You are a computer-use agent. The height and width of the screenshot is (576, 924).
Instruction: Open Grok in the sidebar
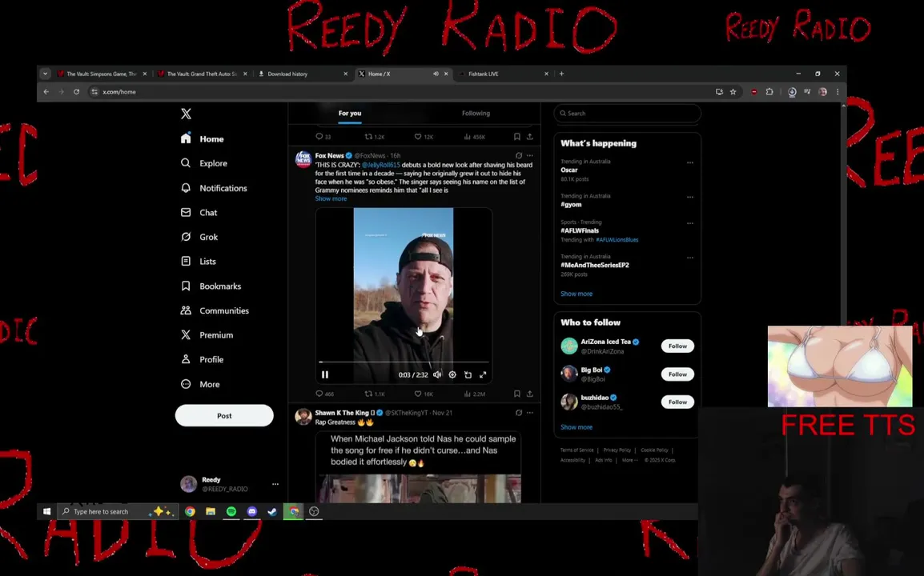pyautogui.click(x=199, y=237)
